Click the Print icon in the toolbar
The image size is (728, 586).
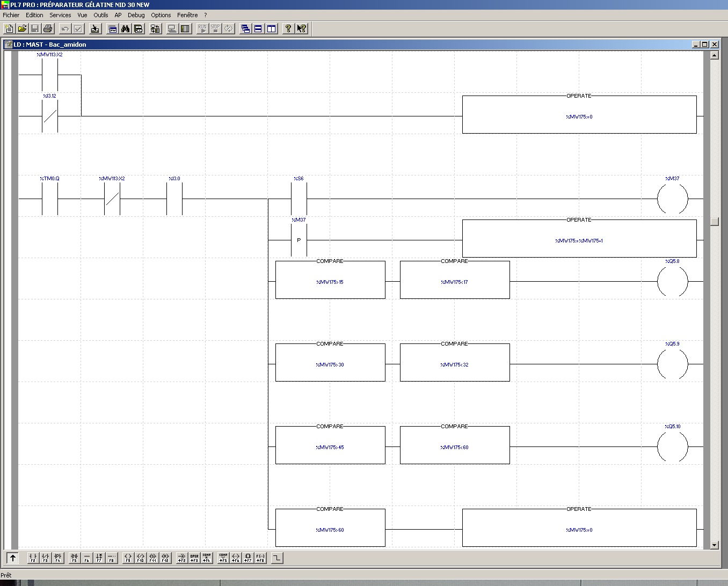48,28
